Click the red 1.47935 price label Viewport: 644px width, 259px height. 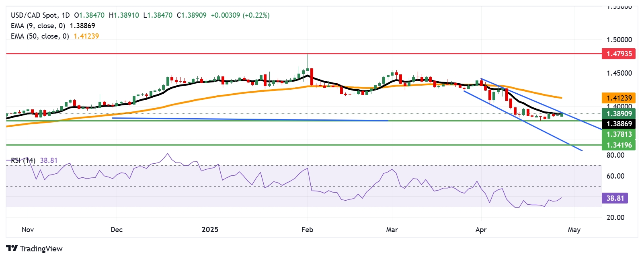pyautogui.click(x=619, y=53)
